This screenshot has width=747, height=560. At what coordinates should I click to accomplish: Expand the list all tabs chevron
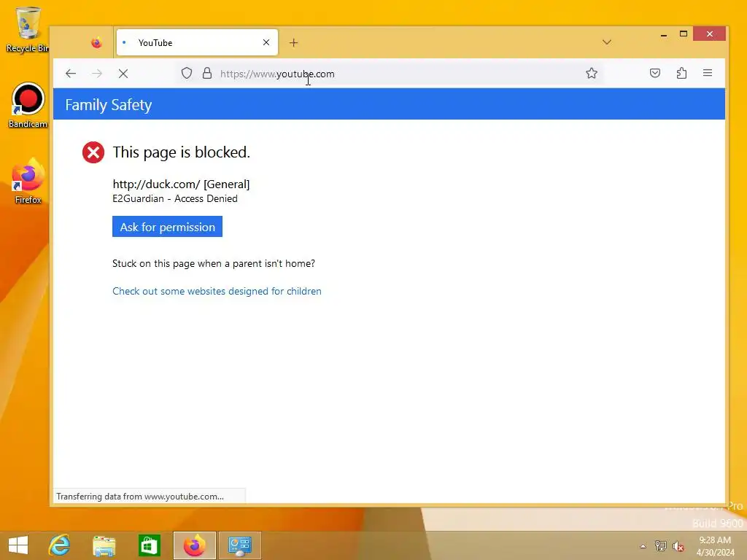pos(606,42)
